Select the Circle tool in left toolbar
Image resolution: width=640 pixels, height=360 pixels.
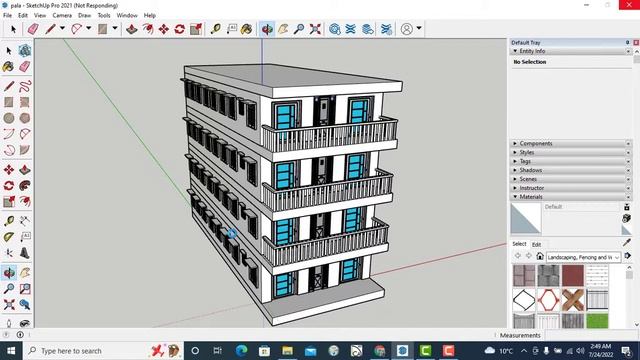[x=9, y=118]
